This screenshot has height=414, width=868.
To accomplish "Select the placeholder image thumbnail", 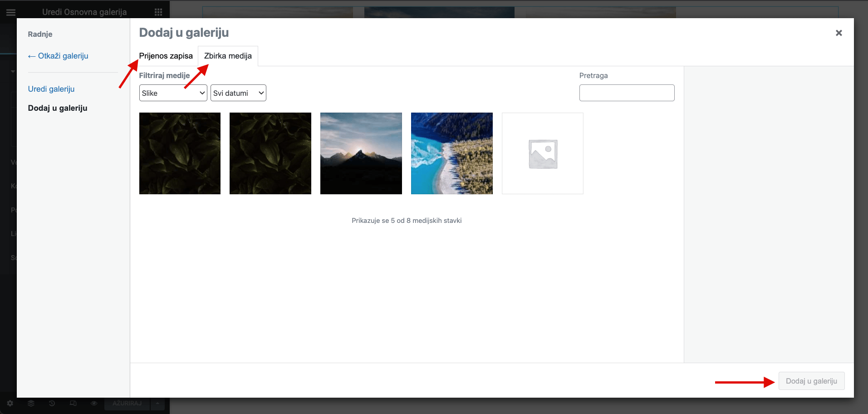I will tap(543, 153).
